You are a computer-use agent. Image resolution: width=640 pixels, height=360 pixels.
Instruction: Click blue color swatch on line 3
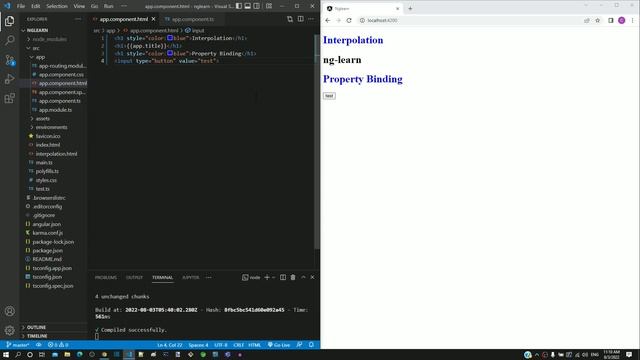click(x=170, y=53)
